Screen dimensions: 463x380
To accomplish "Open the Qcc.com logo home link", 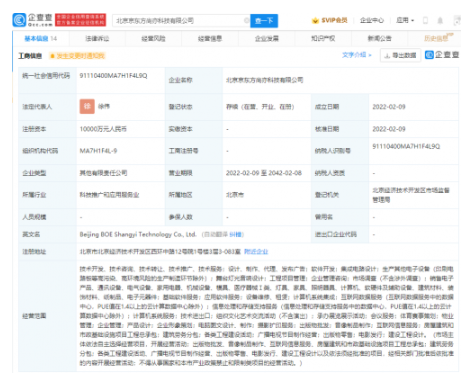I will tap(32, 20).
